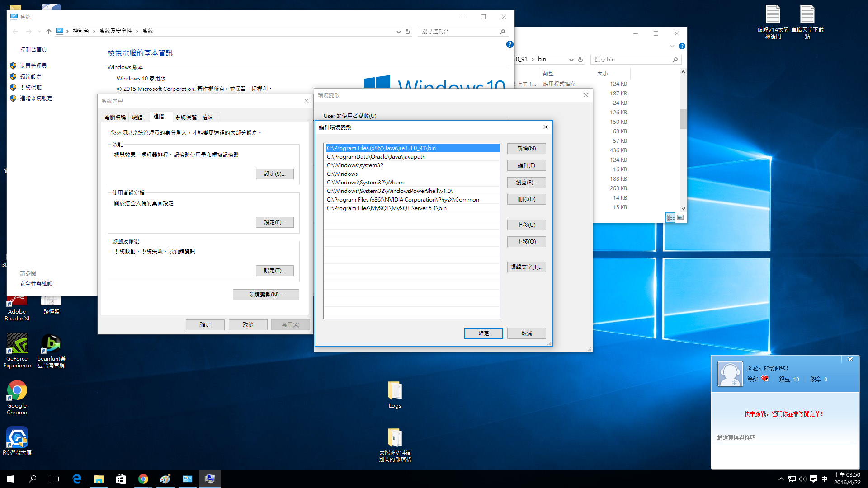Open 安全性與維護 link

(36, 284)
